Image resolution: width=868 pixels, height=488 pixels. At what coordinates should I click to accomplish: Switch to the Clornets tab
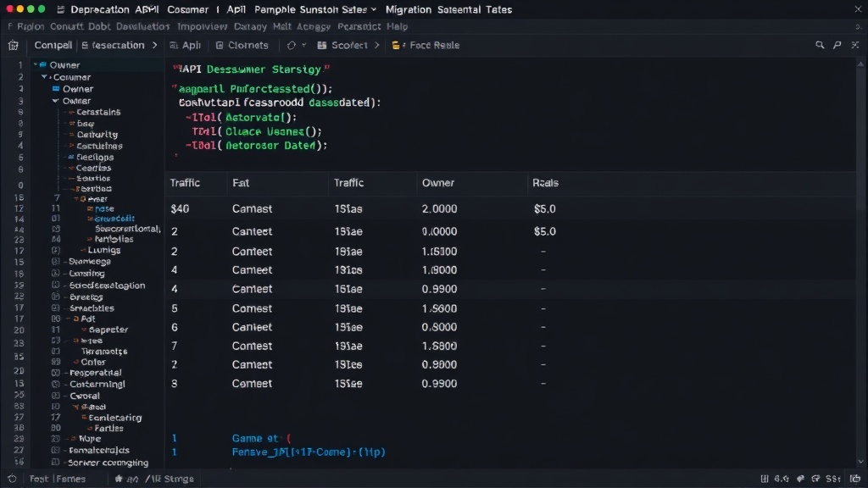coord(242,46)
